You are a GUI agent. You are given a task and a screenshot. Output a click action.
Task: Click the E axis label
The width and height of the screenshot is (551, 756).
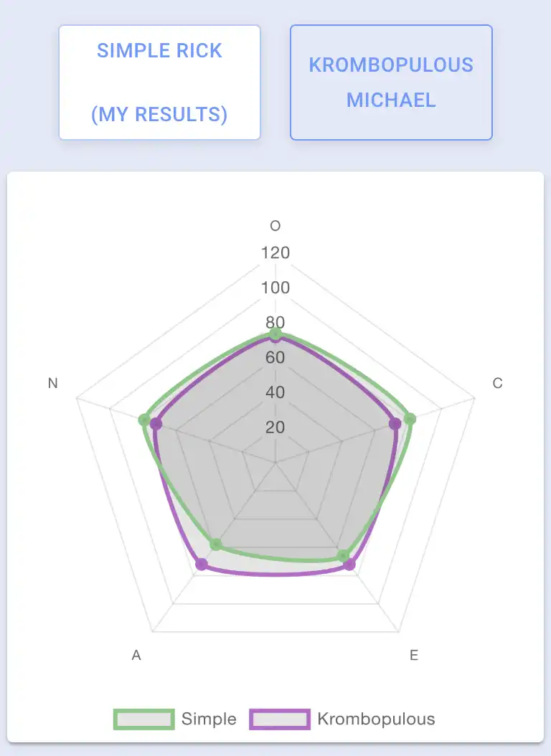pos(414,656)
